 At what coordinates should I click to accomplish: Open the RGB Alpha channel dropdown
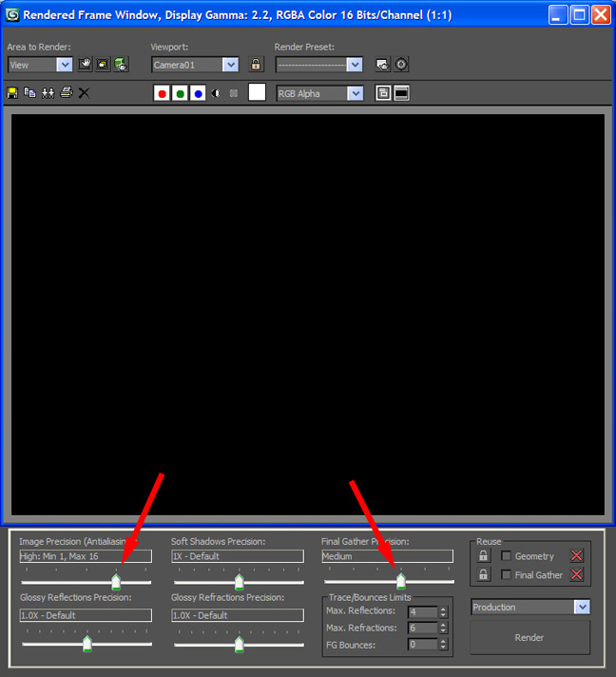coord(355,93)
